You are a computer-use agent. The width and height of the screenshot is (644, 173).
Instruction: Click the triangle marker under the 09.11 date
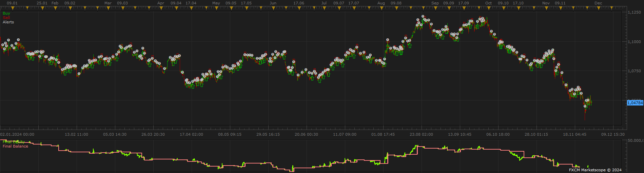561,8
